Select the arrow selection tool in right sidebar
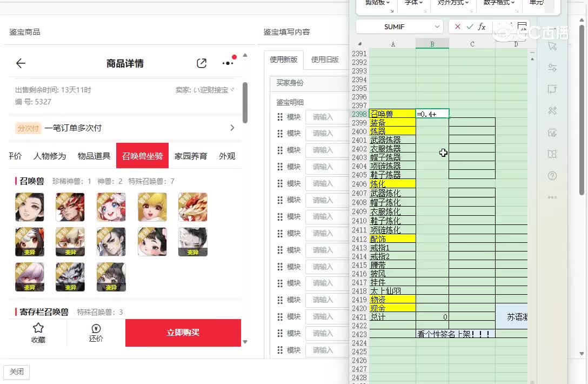The image size is (588, 384). coord(552,46)
